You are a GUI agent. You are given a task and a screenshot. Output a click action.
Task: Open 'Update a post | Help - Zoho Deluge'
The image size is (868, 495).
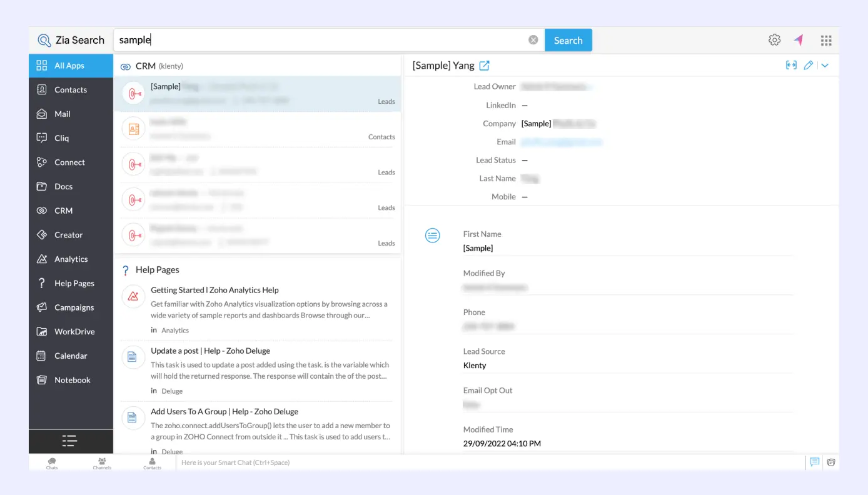(x=210, y=351)
